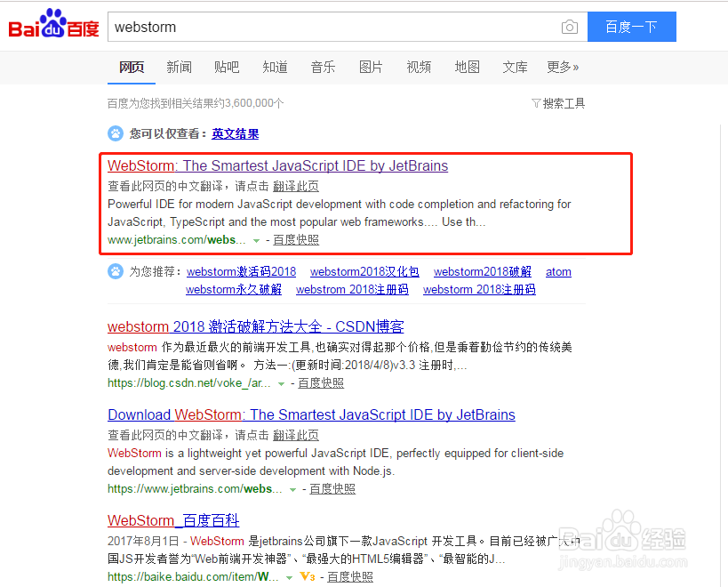The image size is (728, 587).
Task: Click the V3 verification badge icon
Action: click(308, 577)
